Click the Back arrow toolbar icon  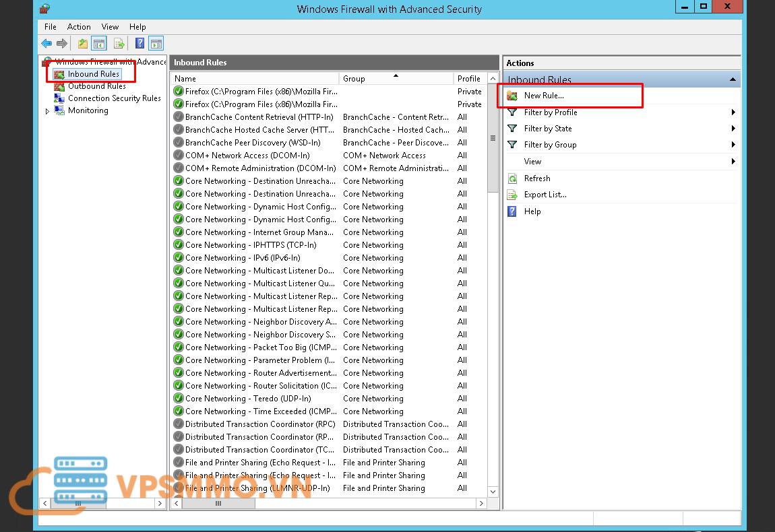(46, 44)
